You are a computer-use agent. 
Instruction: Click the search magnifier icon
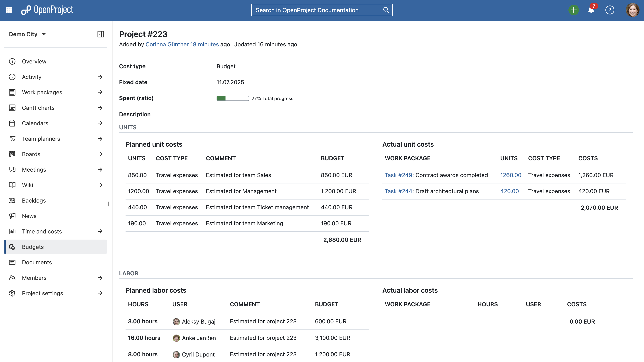[386, 10]
